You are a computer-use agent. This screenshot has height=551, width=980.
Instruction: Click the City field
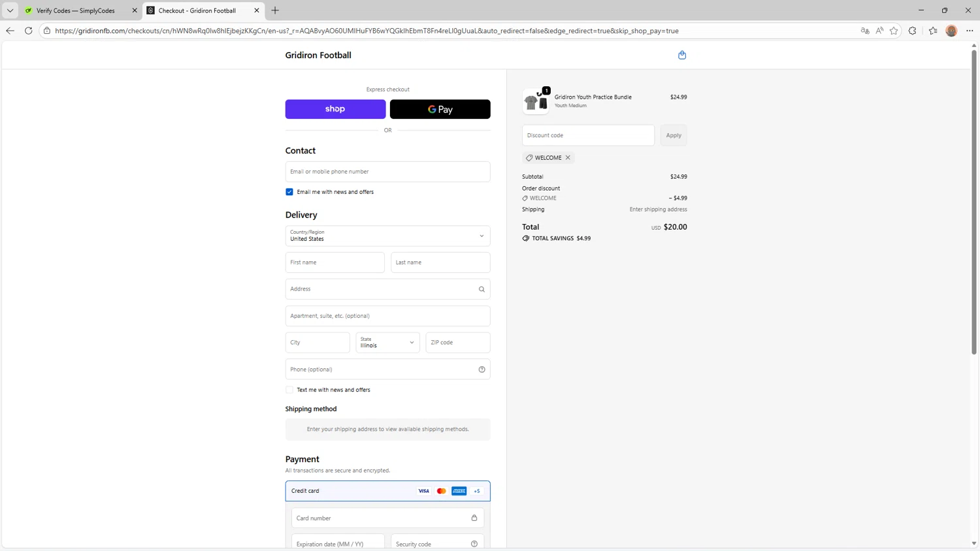tap(318, 342)
